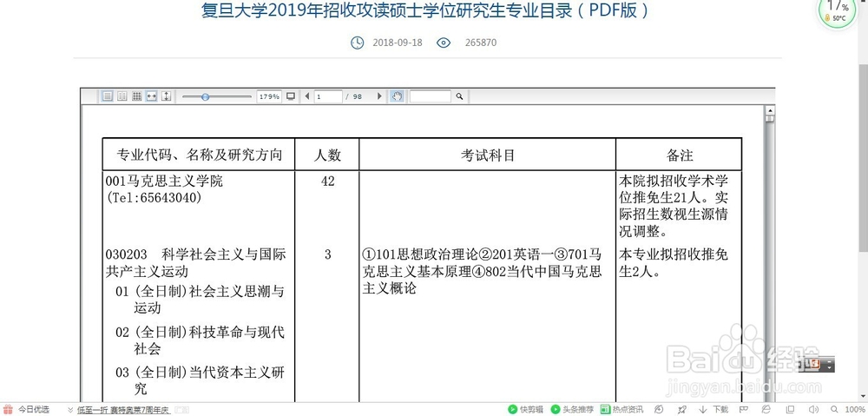
Task: Switch to thumbnail grid view
Action: point(137,96)
